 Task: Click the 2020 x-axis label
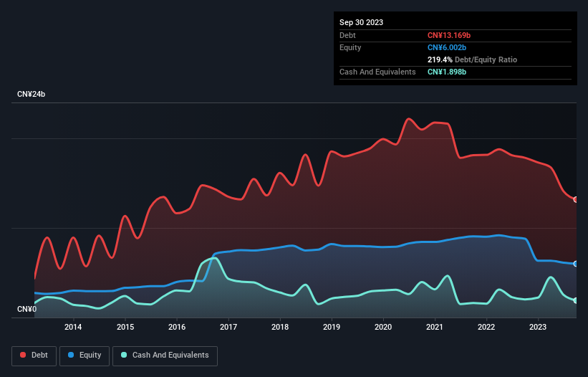pyautogui.click(x=383, y=327)
